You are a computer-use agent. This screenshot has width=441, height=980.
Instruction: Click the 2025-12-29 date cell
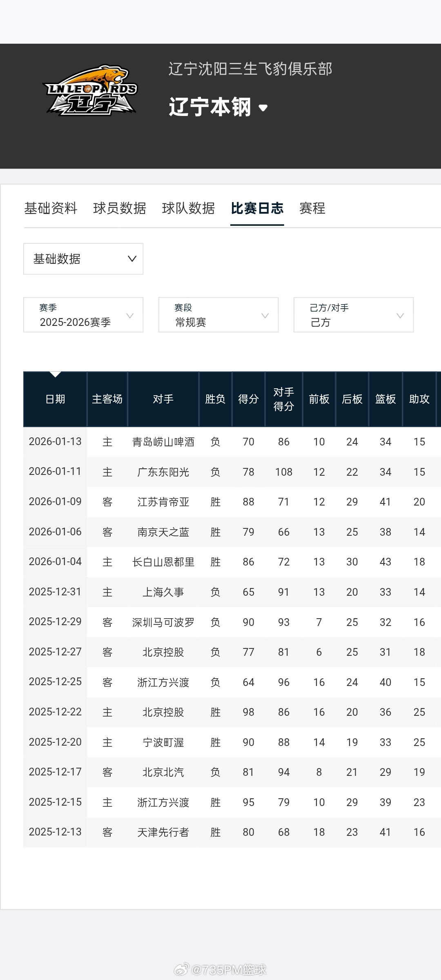click(x=55, y=621)
